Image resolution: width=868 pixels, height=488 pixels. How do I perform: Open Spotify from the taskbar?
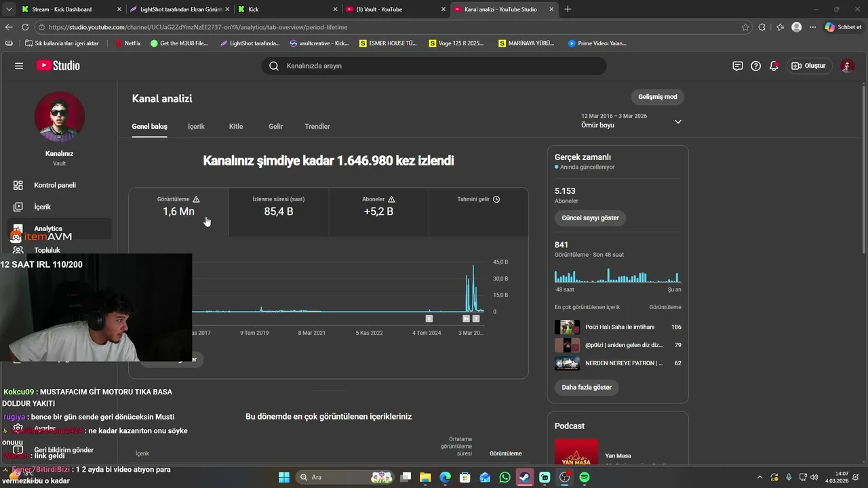(585, 477)
